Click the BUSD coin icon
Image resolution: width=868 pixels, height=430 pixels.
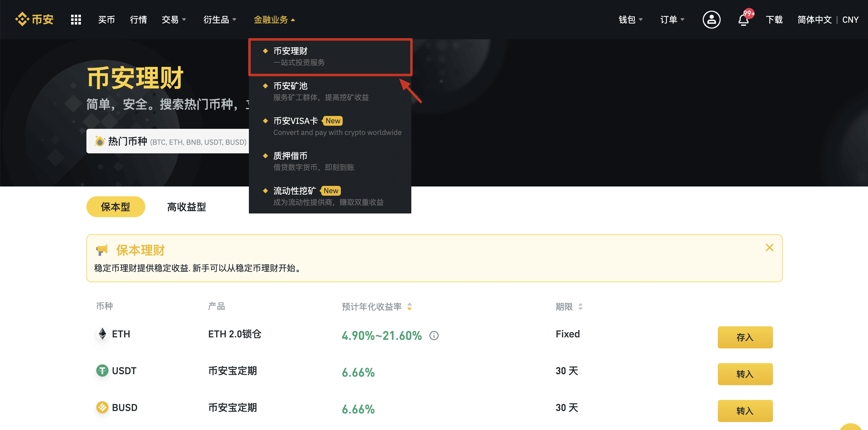[102, 407]
